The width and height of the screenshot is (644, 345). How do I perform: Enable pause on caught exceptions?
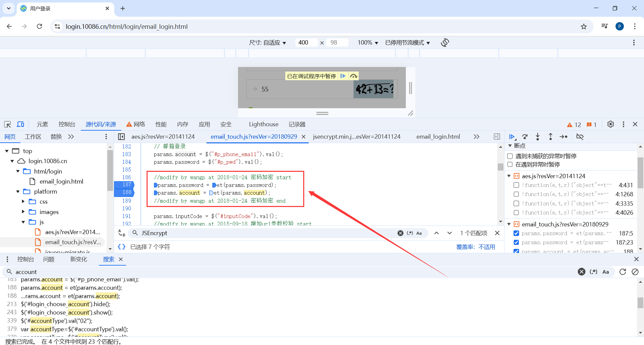tap(510, 164)
